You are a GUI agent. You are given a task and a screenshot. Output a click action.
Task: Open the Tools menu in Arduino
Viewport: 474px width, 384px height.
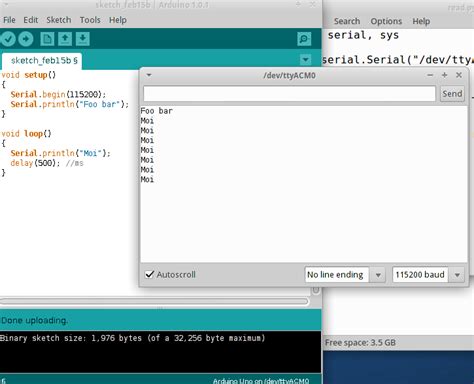[90, 20]
